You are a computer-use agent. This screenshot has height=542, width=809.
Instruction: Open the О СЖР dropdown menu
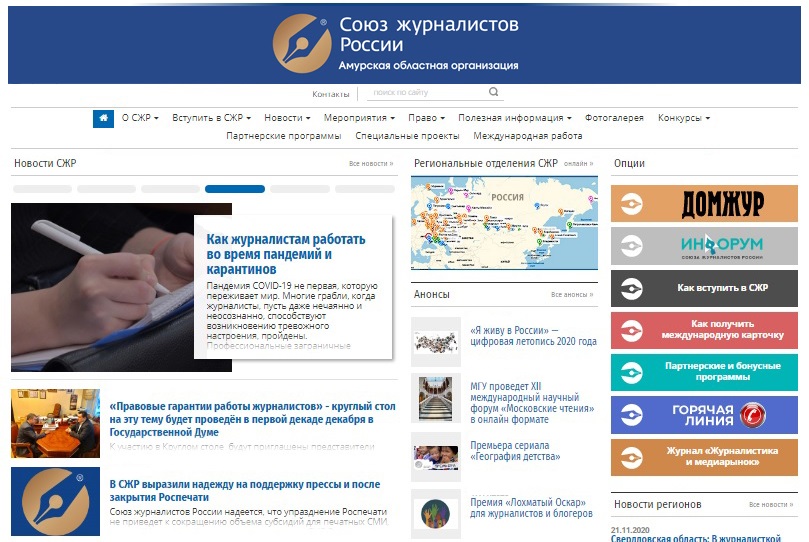140,118
